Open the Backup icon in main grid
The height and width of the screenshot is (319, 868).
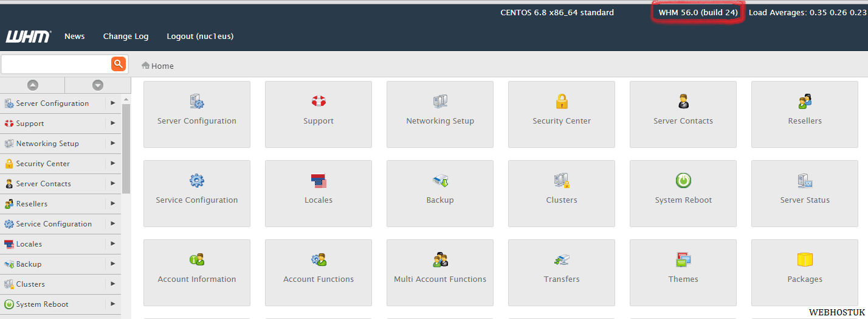click(x=439, y=181)
